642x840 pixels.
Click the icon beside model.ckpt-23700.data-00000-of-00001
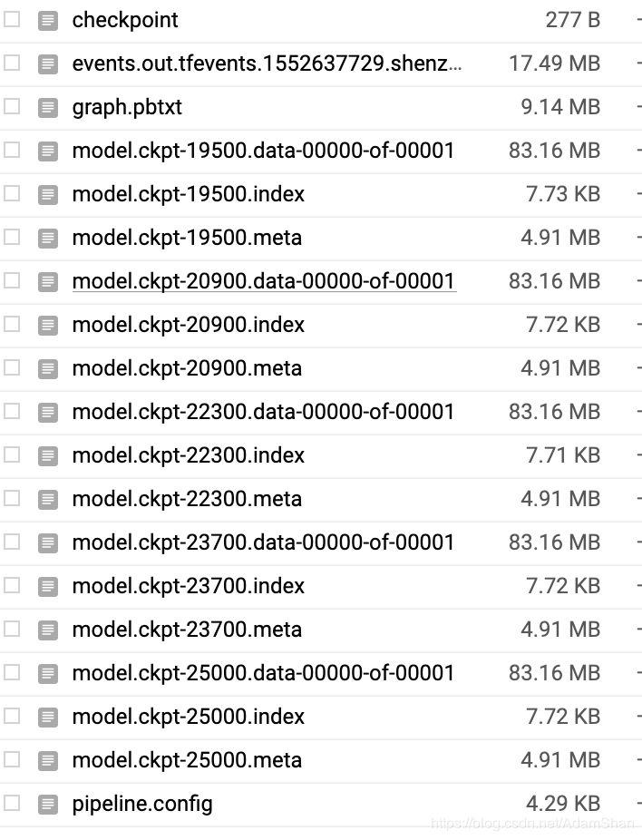[x=48, y=542]
